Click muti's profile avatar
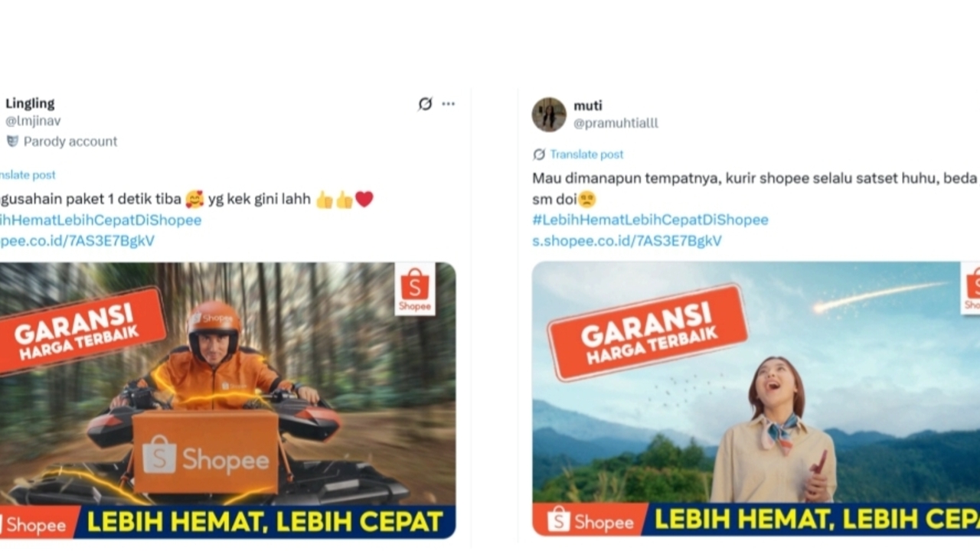This screenshot has width=980, height=551. tap(549, 114)
